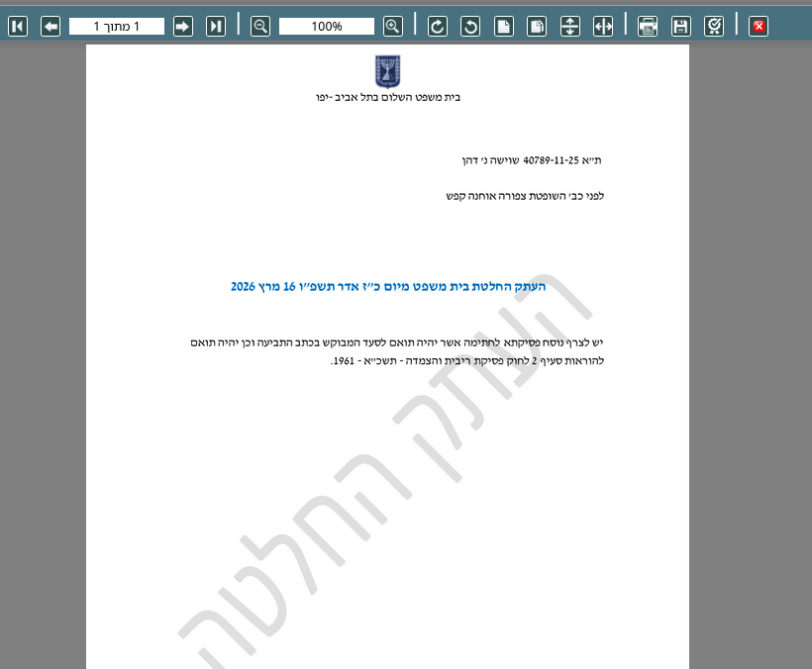Go to the first page
Screen dimensions: 812x669
tap(18, 26)
